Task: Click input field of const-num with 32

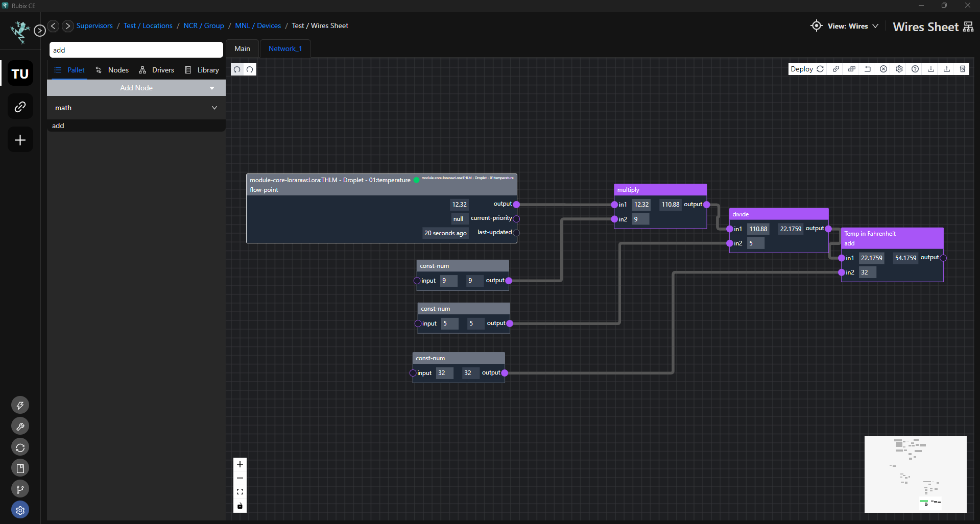Action: pyautogui.click(x=445, y=373)
